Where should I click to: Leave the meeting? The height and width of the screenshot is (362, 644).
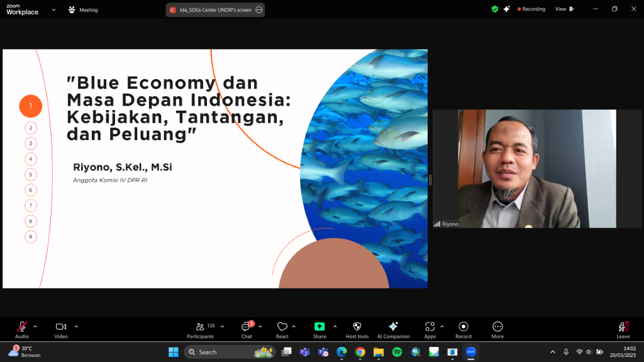click(623, 327)
